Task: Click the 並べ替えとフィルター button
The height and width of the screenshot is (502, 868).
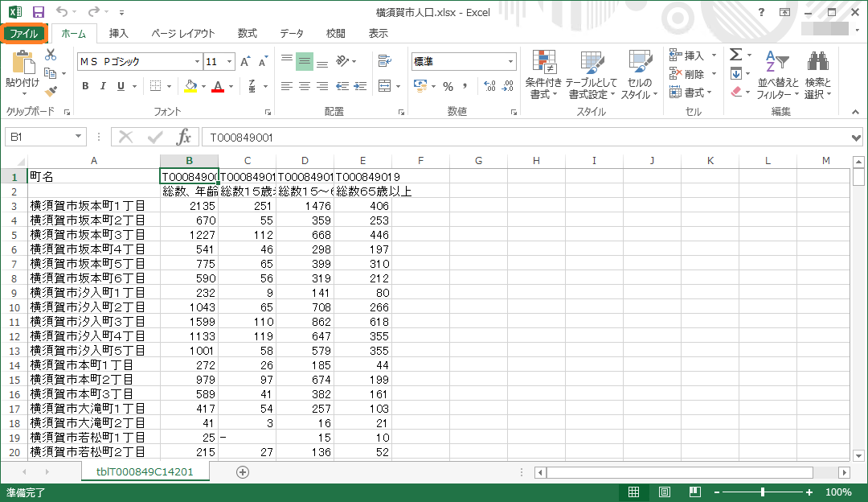Action: point(778,75)
